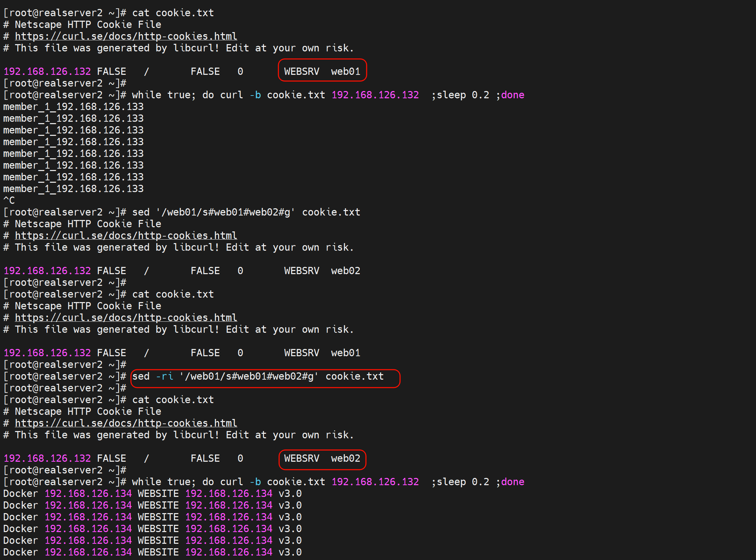Click the red-boxed sed -ri command
Image resolution: width=756 pixels, height=560 pixels.
pyautogui.click(x=258, y=376)
